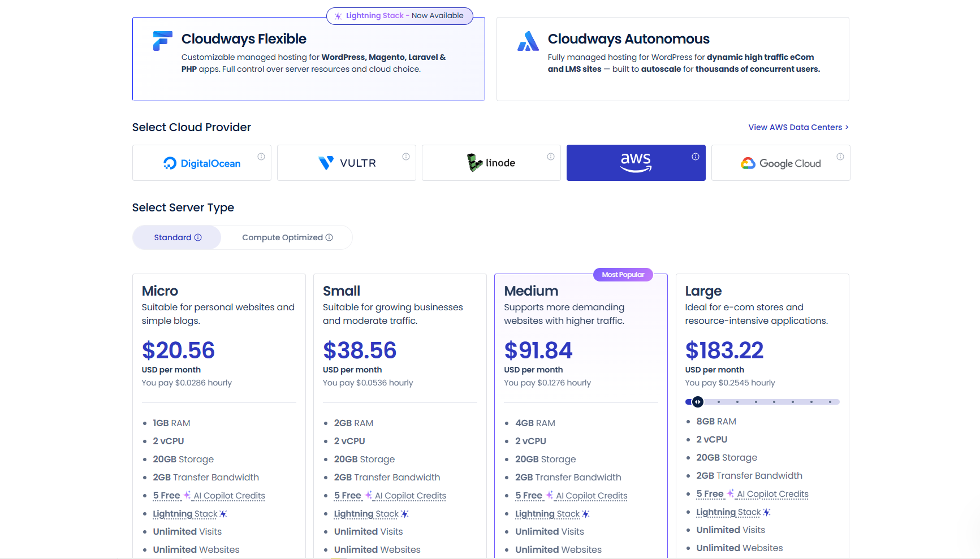Click the last dot on Large plan slider

(x=830, y=402)
